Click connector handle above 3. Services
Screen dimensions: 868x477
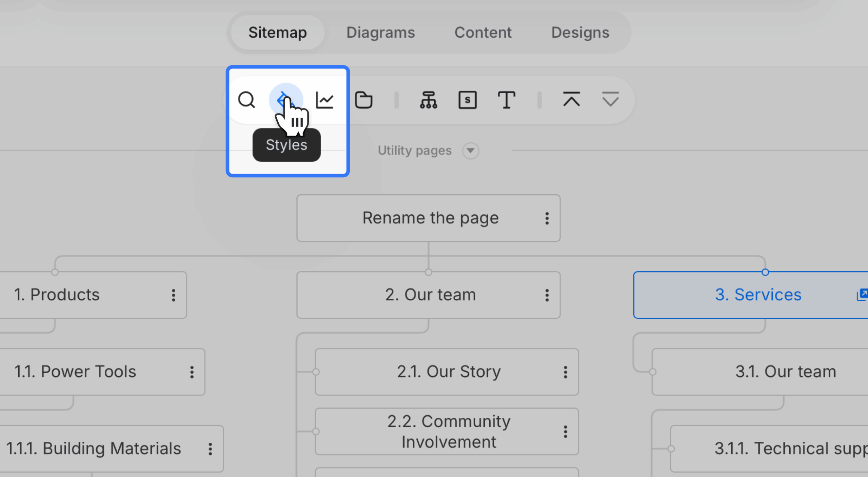tap(765, 272)
